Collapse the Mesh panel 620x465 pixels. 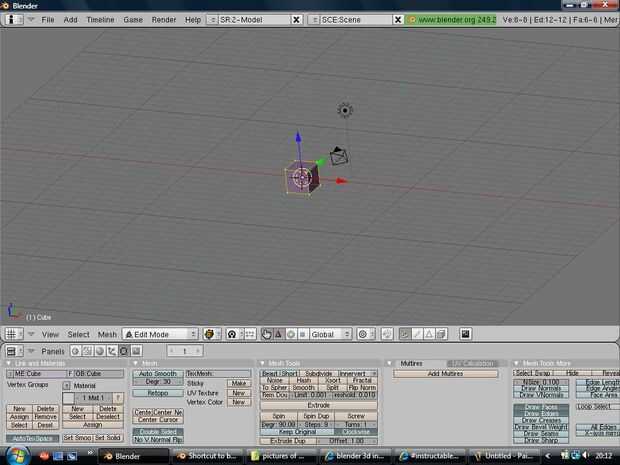tap(136, 363)
